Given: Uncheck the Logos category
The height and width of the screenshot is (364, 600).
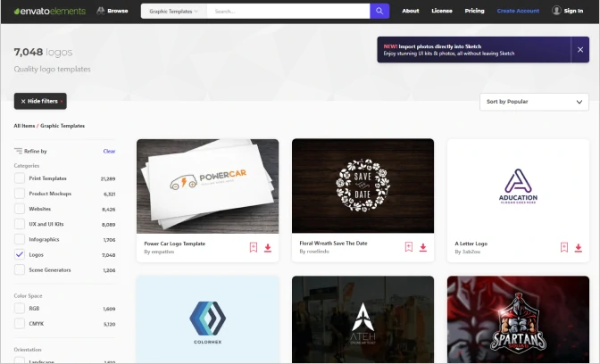Looking at the screenshot, I should (x=20, y=254).
